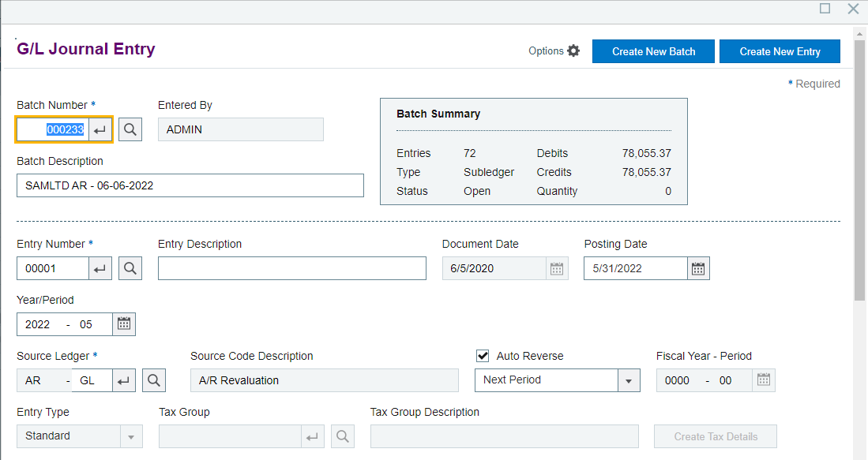868x460 pixels.
Task: Click the Create New Entry button
Action: point(780,50)
